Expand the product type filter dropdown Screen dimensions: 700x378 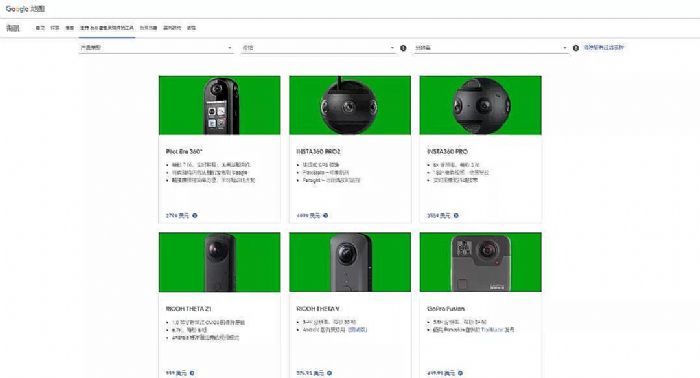[156, 47]
